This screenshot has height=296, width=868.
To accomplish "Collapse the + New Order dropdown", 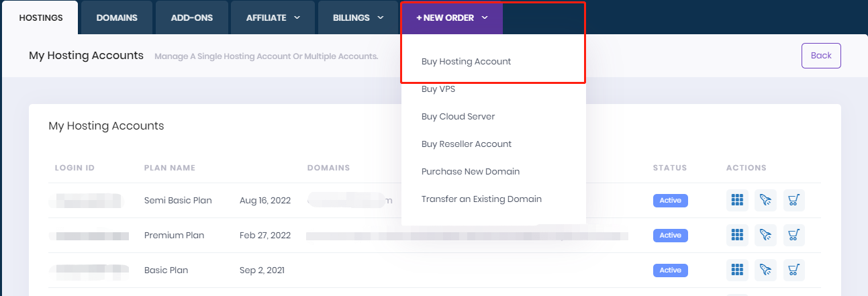I will [452, 18].
